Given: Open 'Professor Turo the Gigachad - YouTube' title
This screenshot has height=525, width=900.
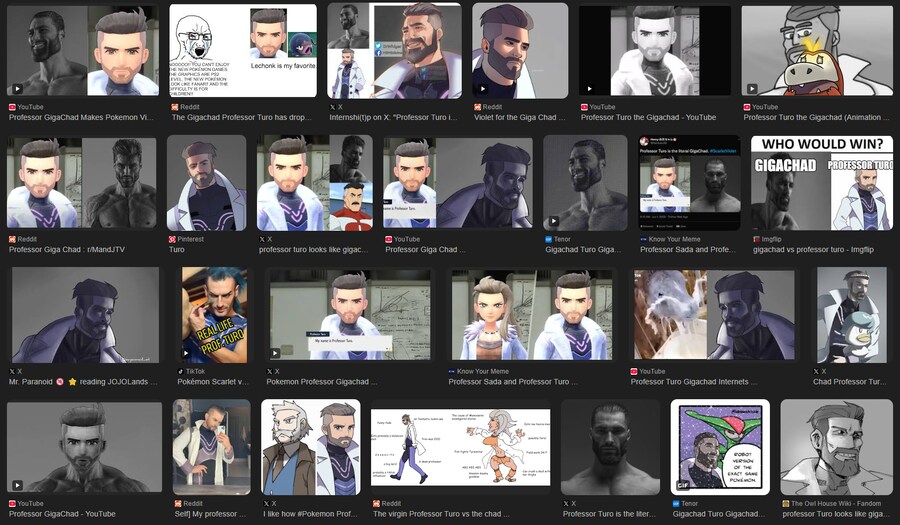Looking at the screenshot, I should (649, 117).
